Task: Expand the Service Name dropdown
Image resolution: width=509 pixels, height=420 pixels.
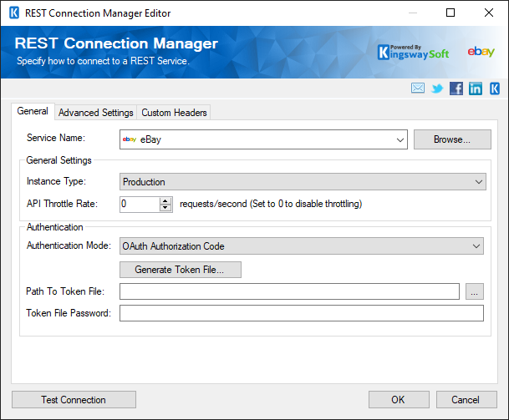Action: 400,139
